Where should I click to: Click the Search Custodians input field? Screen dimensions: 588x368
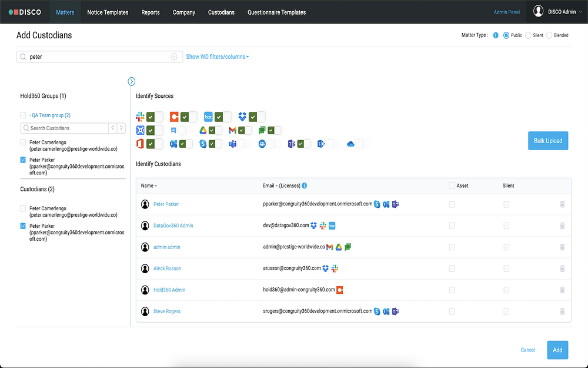click(64, 128)
